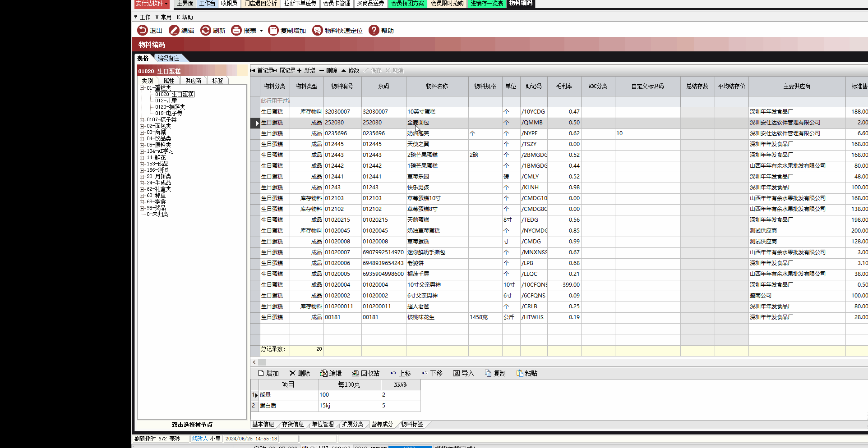Open the 物料标签 bottom tab
Screen dimensions: 868x448
[x=412, y=424]
